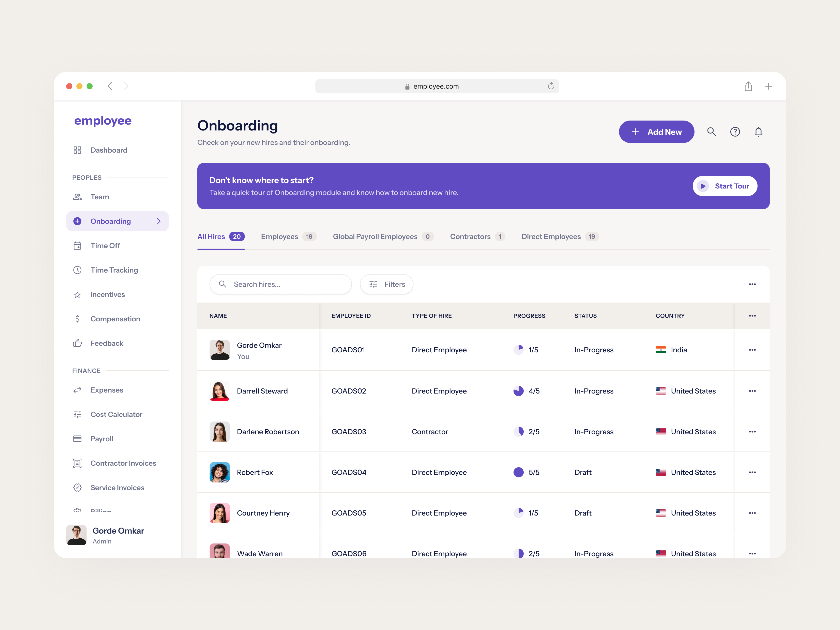Open the Employees tab
Screen dimensions: 840x630
[x=279, y=236]
